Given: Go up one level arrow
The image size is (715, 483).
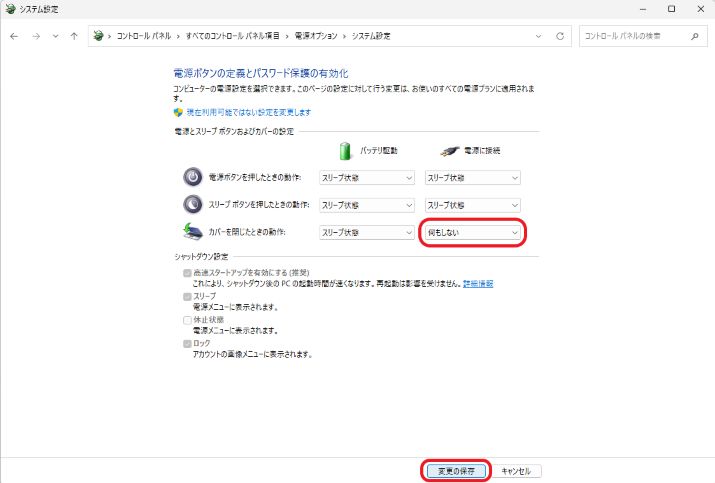Looking at the screenshot, I should tap(74, 36).
